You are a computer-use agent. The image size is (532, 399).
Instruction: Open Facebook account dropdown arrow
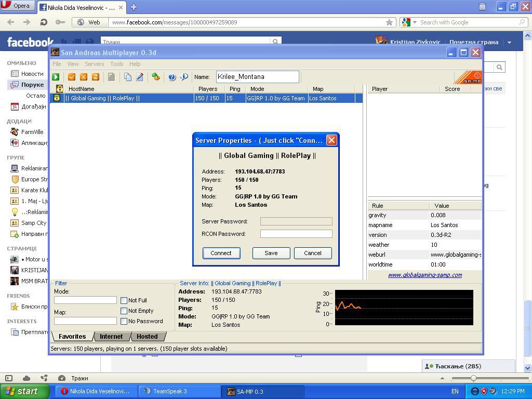(509, 43)
